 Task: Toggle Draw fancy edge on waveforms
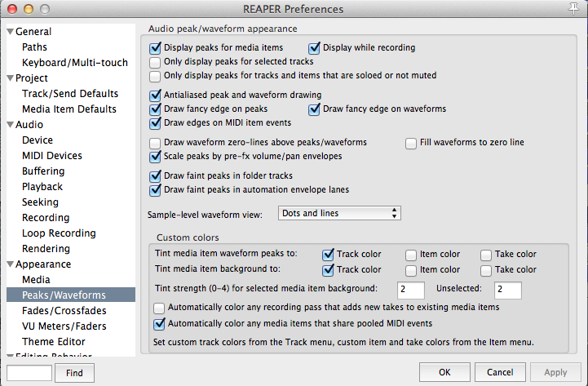(x=314, y=109)
